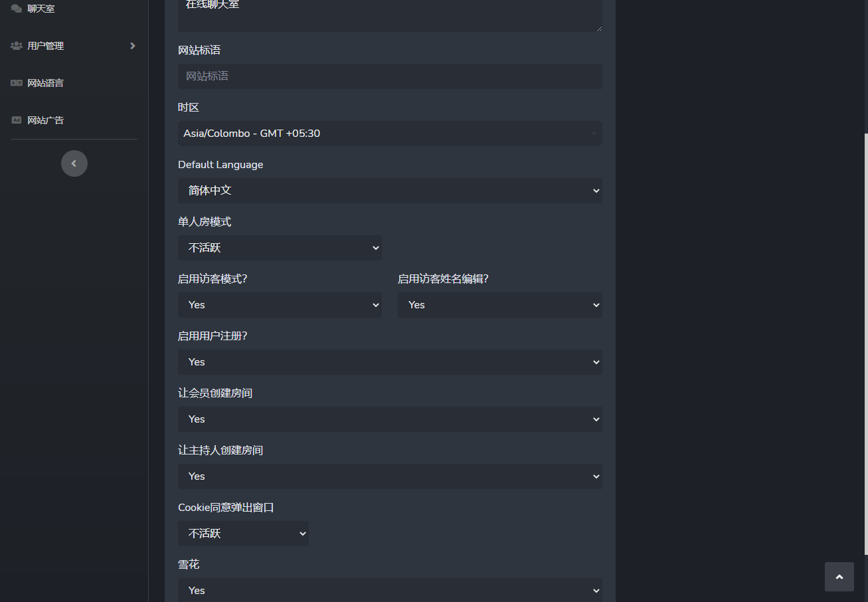
Task: Toggle the 启用访客模式 Yes/No select
Action: (x=280, y=305)
